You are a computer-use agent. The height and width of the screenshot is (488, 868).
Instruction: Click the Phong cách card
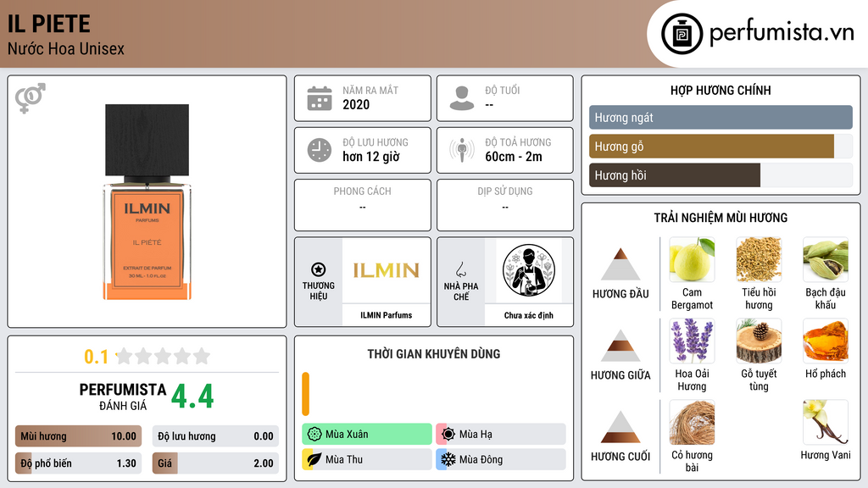tap(363, 205)
